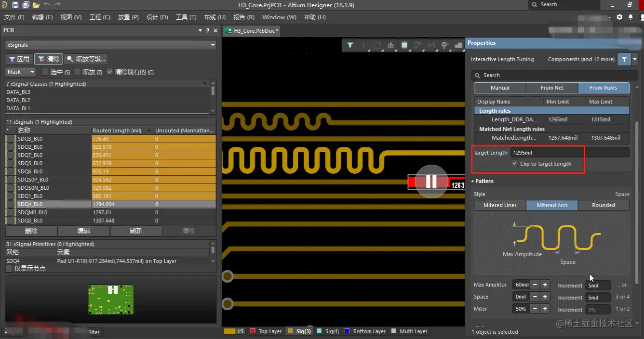This screenshot has height=339, width=644.
Task: Open the 设计 (D) menu
Action: click(157, 17)
